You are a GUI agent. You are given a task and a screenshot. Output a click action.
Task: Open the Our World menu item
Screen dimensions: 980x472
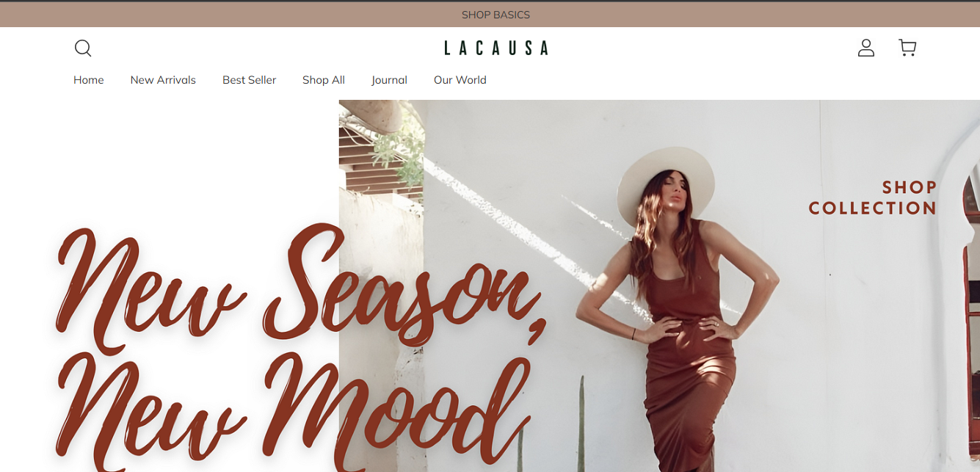[x=460, y=80]
